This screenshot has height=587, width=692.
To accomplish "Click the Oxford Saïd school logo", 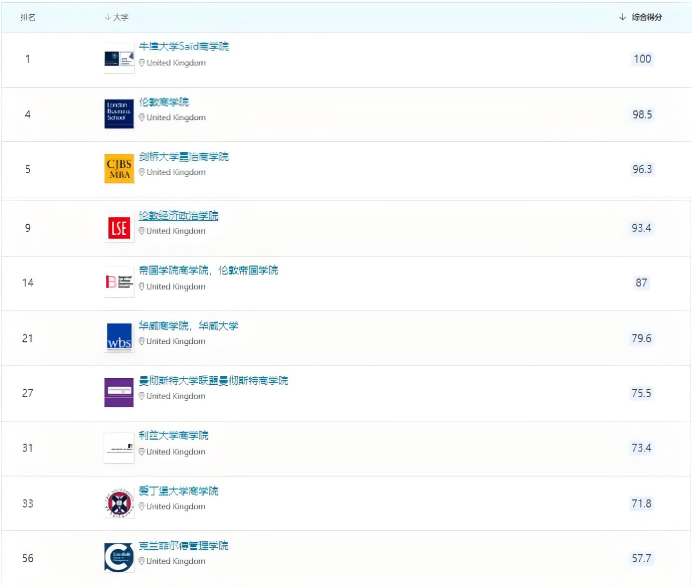I will [119, 59].
